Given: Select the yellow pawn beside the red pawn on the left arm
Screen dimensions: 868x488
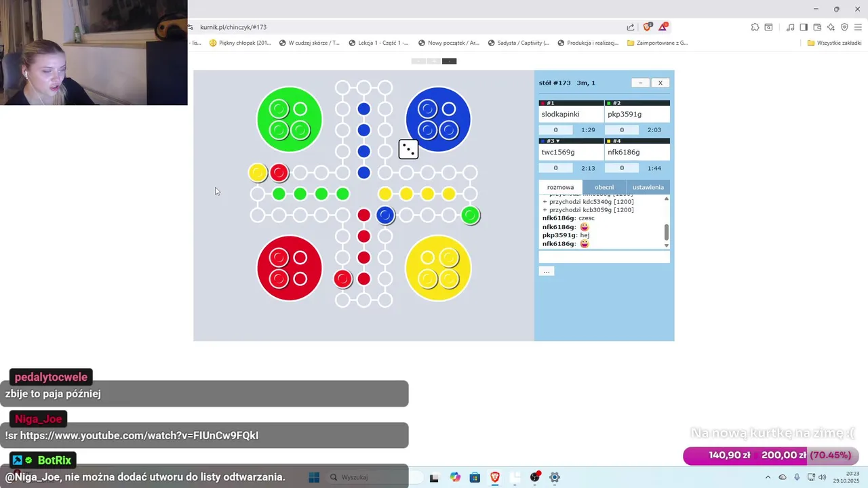Looking at the screenshot, I should point(258,173).
